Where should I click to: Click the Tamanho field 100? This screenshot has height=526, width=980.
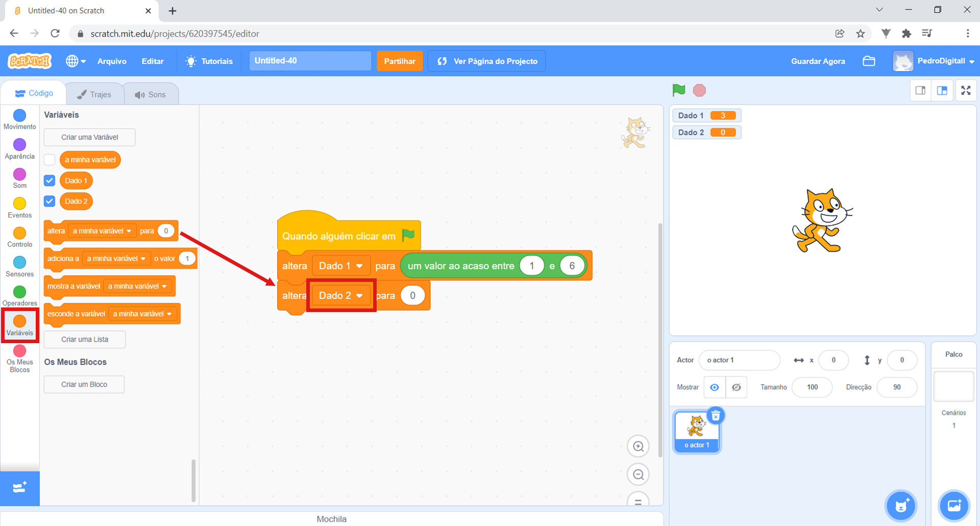point(812,387)
